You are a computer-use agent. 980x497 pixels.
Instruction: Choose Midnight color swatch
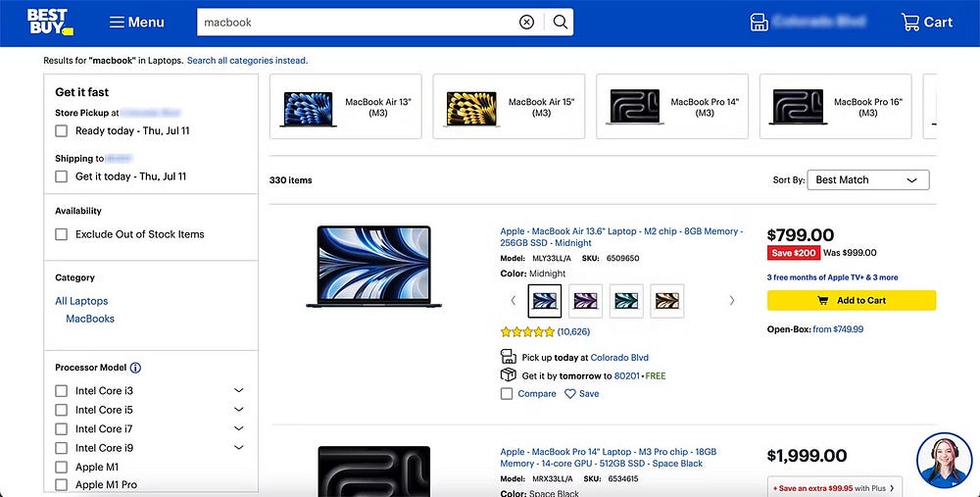click(x=544, y=301)
